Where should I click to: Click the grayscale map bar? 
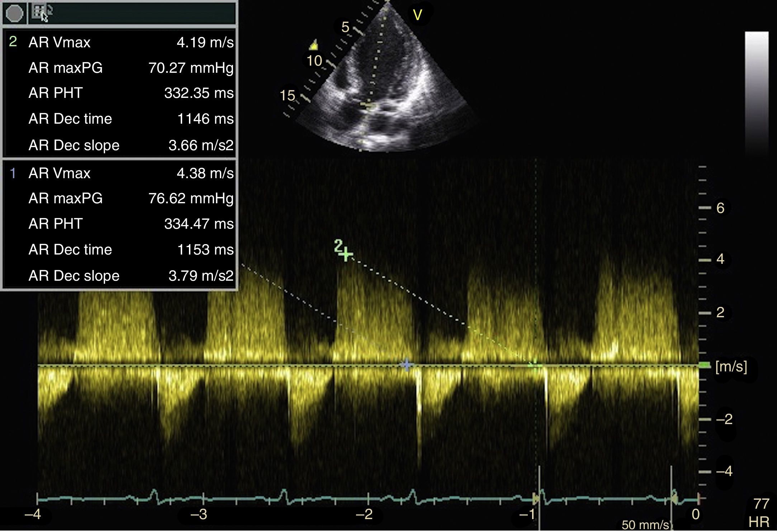tap(757, 93)
